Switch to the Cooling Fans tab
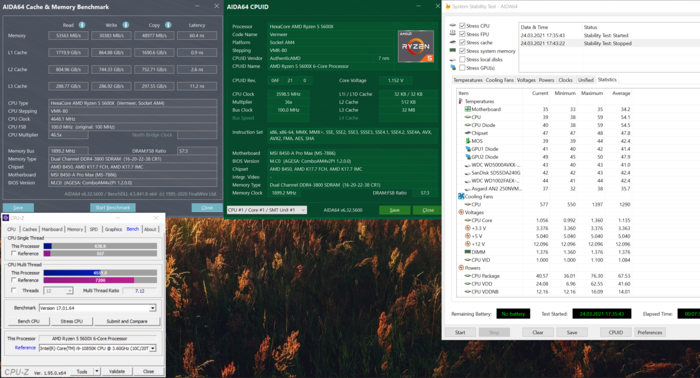 click(x=500, y=80)
